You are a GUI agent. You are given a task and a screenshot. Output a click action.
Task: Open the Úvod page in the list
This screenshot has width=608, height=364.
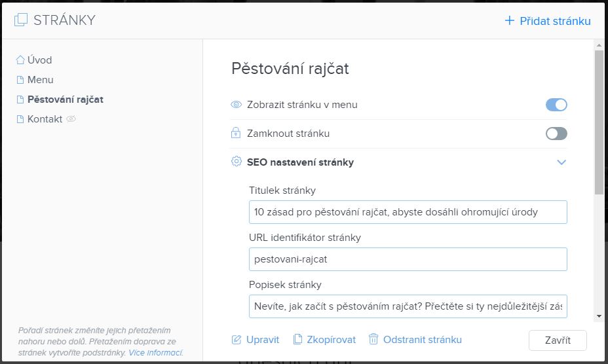pyautogui.click(x=39, y=60)
